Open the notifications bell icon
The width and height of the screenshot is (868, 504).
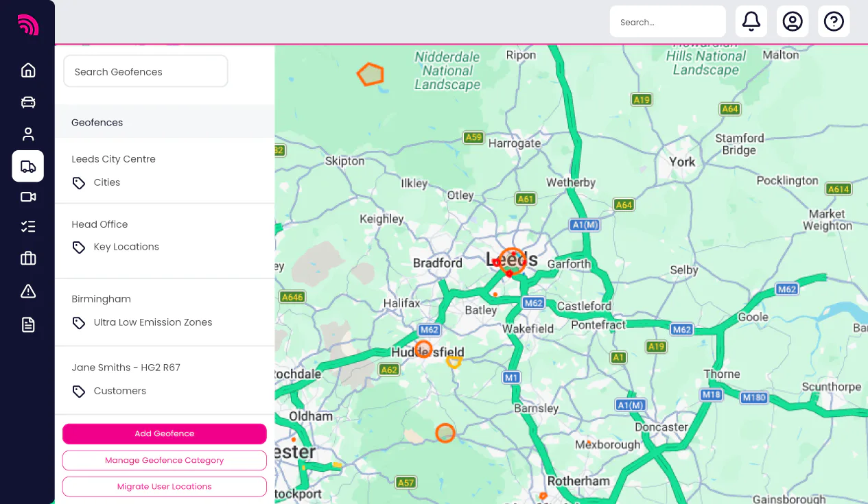pyautogui.click(x=751, y=21)
